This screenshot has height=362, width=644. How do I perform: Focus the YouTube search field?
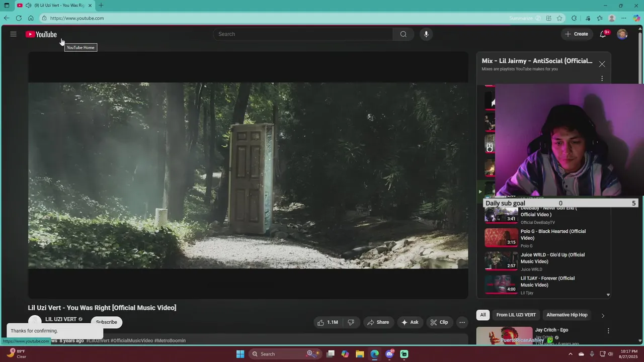point(303,34)
